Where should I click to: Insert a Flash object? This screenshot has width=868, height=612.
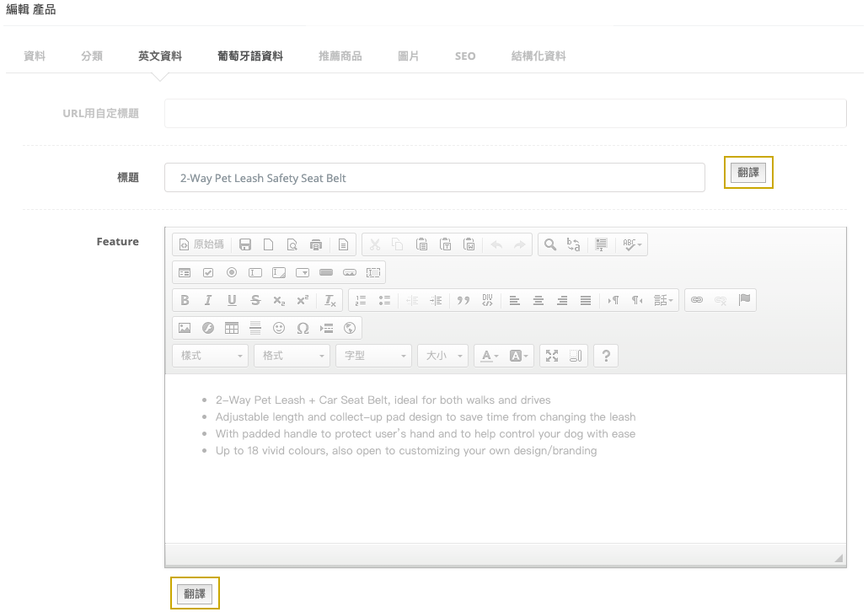(x=208, y=328)
